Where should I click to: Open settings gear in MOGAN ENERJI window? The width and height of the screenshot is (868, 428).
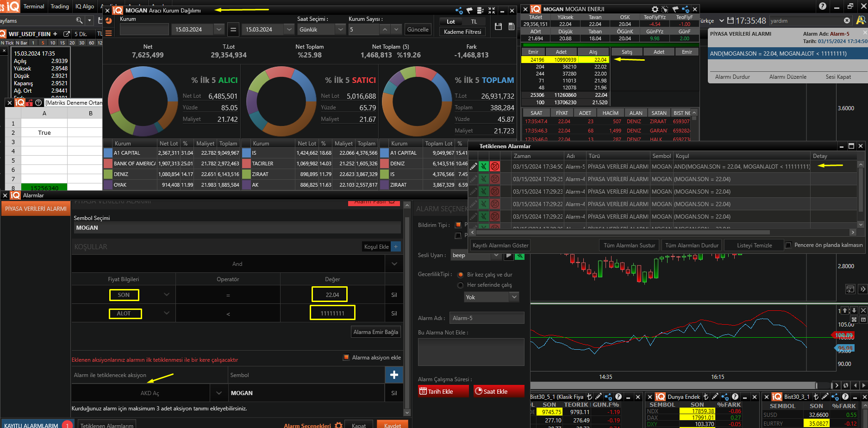pos(655,9)
